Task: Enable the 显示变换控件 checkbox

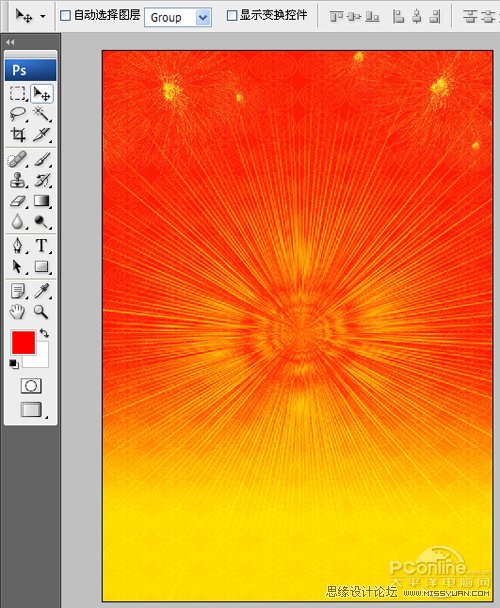Action: click(232, 16)
